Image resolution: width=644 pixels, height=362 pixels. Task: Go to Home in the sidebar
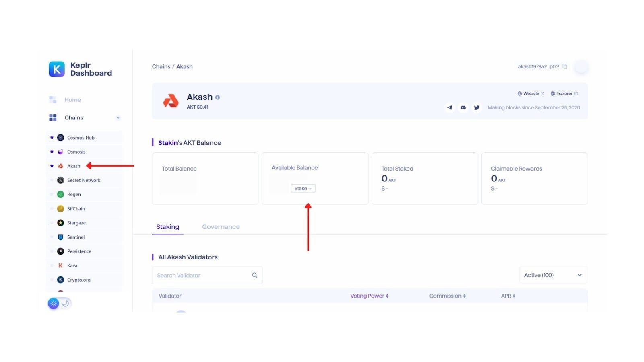[72, 100]
